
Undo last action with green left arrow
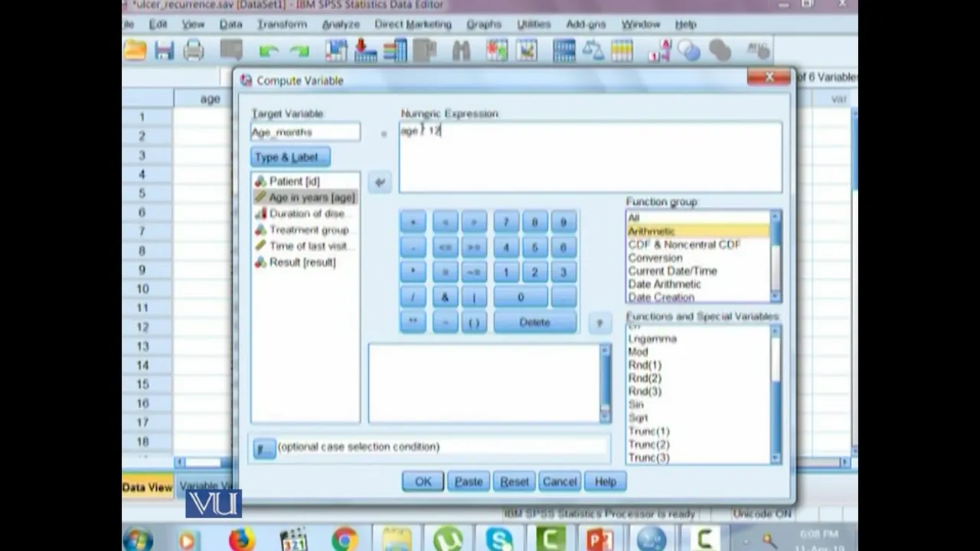269,51
